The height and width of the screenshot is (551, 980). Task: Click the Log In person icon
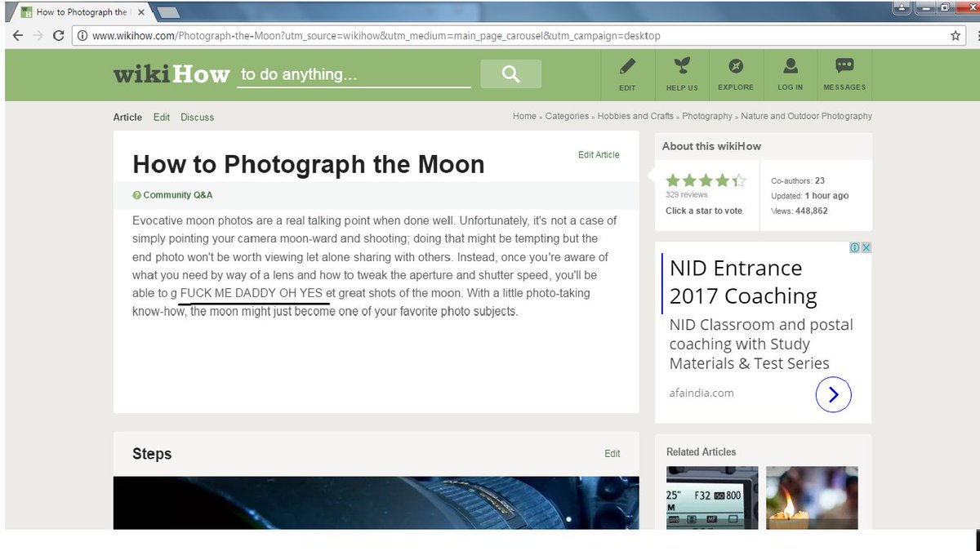coord(790,66)
